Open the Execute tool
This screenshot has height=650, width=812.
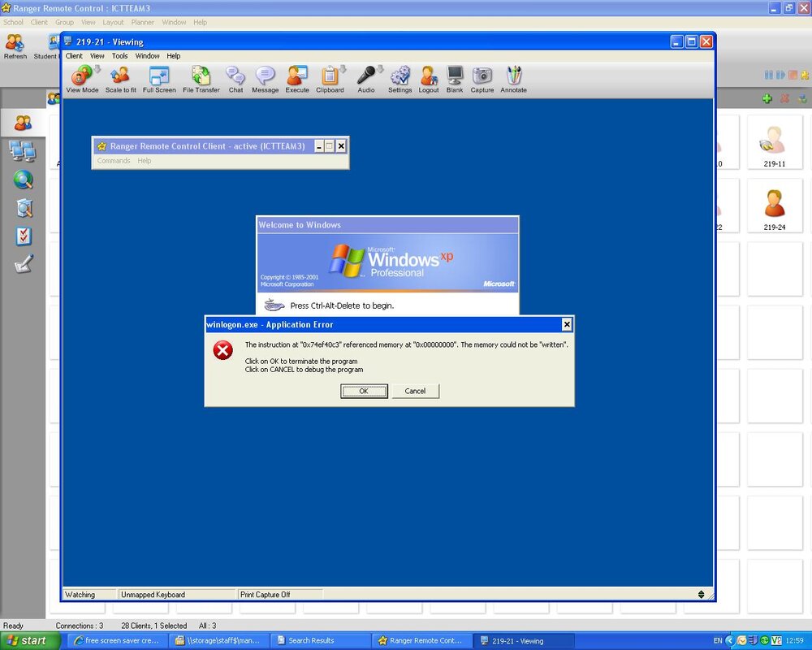pyautogui.click(x=297, y=79)
